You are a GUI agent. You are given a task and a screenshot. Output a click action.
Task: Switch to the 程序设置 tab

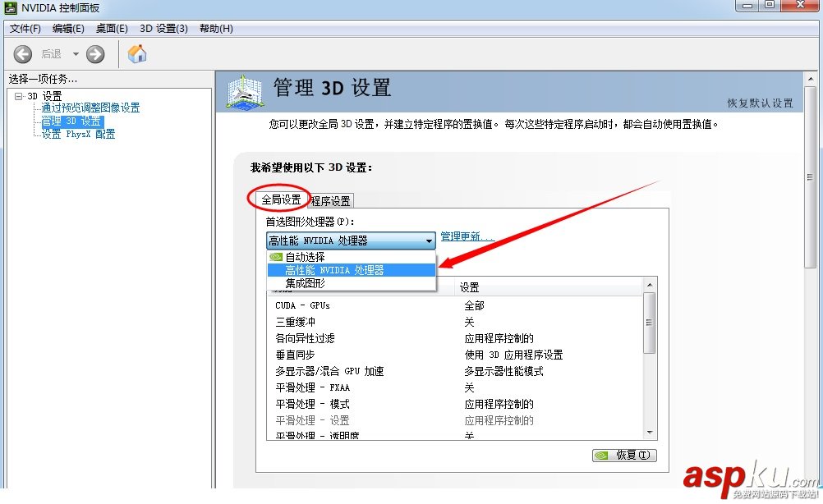(x=330, y=201)
